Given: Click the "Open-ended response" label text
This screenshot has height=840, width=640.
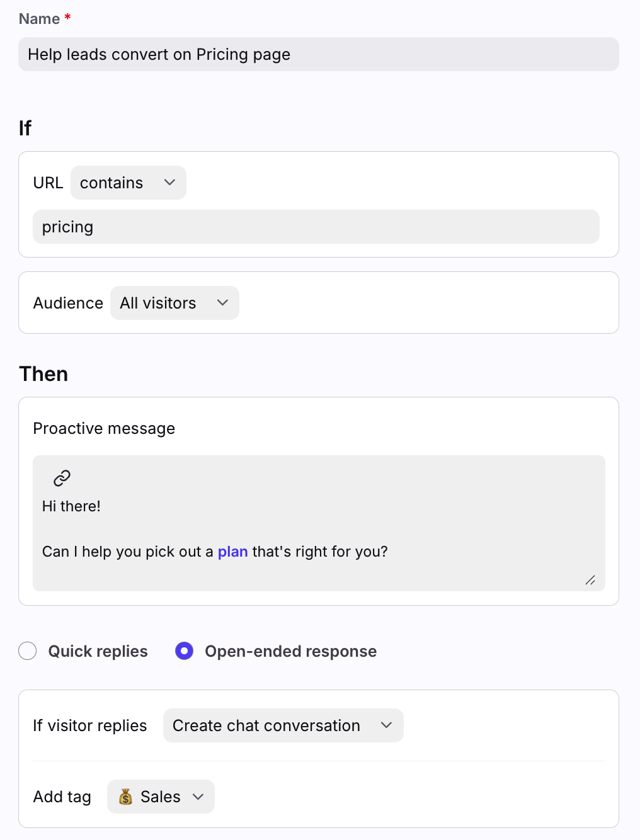Looking at the screenshot, I should (x=290, y=651).
